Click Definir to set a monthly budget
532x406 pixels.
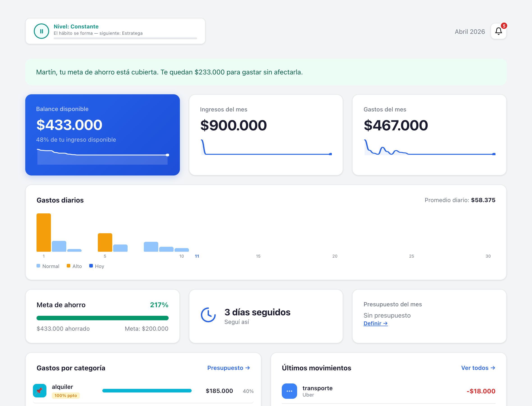[375, 323]
